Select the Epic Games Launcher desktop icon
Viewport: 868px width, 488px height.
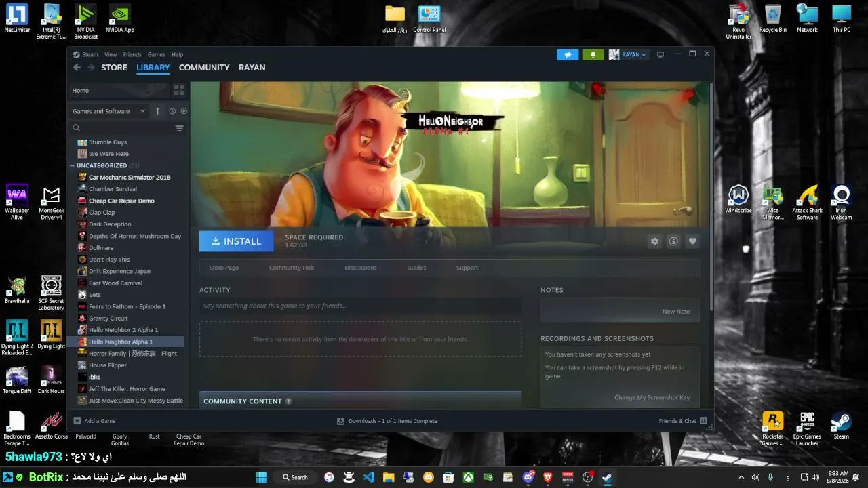pyautogui.click(x=807, y=428)
